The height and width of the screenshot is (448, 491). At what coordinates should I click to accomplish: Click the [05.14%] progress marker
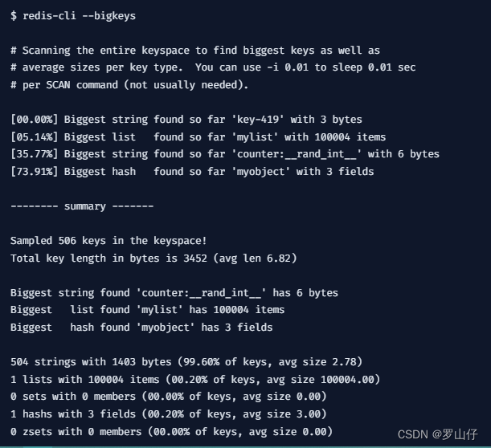[x=34, y=137]
